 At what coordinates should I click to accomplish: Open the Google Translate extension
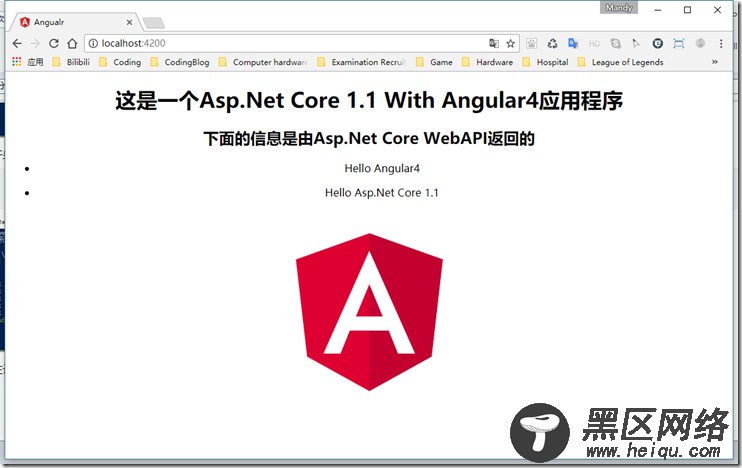[x=574, y=44]
